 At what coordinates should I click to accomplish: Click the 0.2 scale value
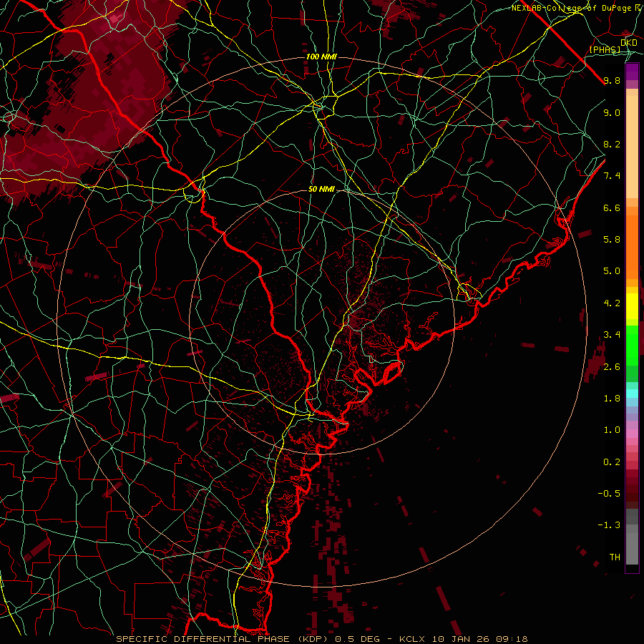click(x=612, y=462)
